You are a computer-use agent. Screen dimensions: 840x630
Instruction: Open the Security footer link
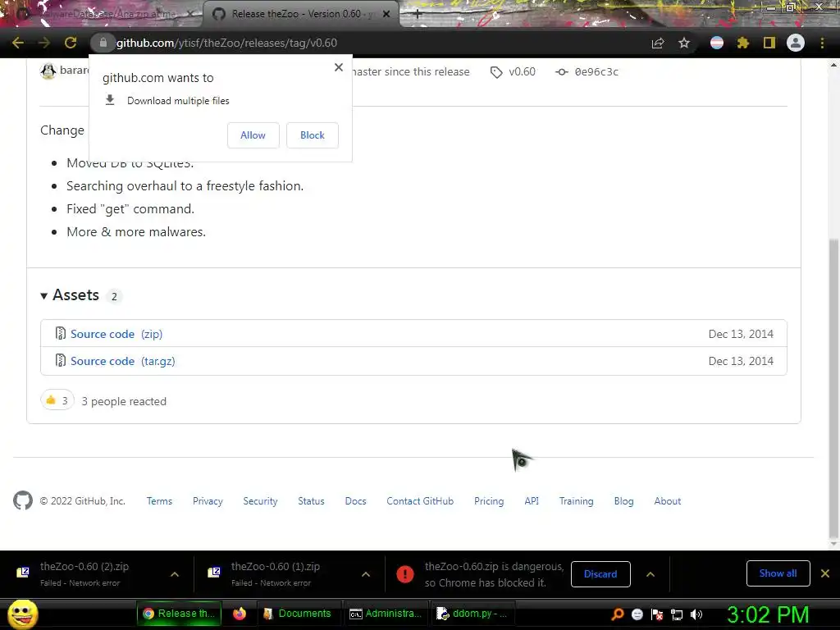click(x=260, y=501)
